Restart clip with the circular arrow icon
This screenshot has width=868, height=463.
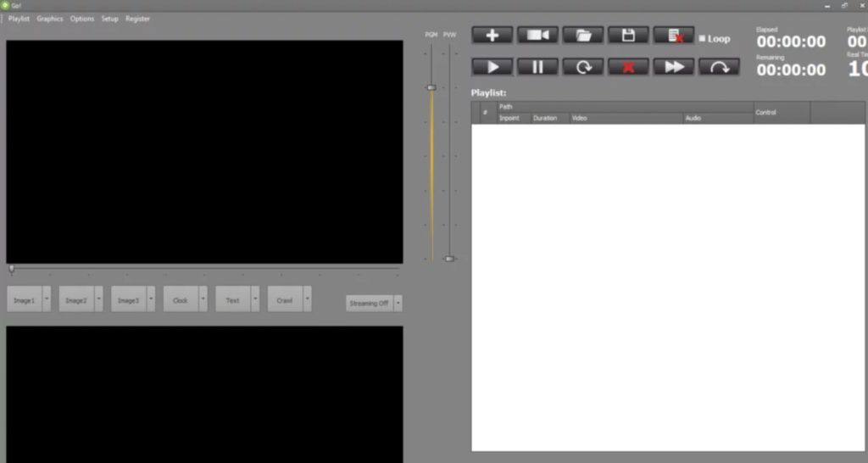[583, 67]
